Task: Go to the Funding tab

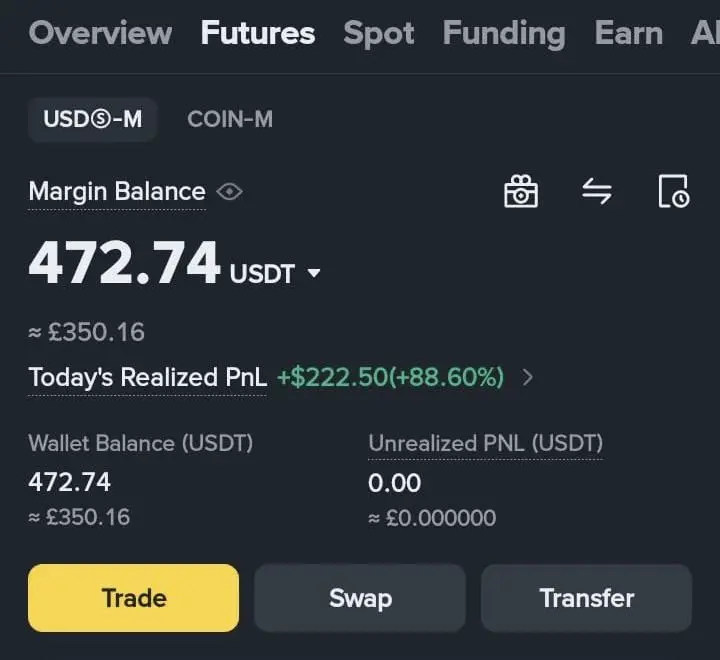Action: click(504, 33)
